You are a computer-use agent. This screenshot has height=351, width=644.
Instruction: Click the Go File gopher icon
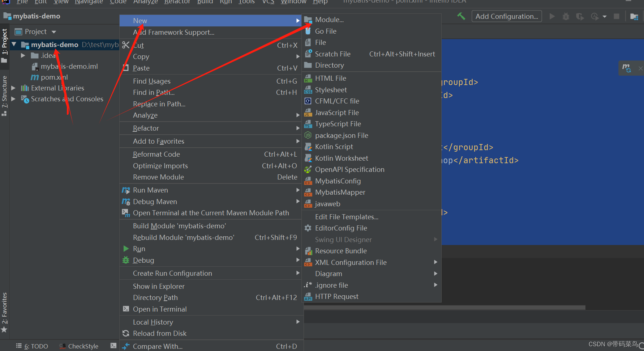coord(308,31)
